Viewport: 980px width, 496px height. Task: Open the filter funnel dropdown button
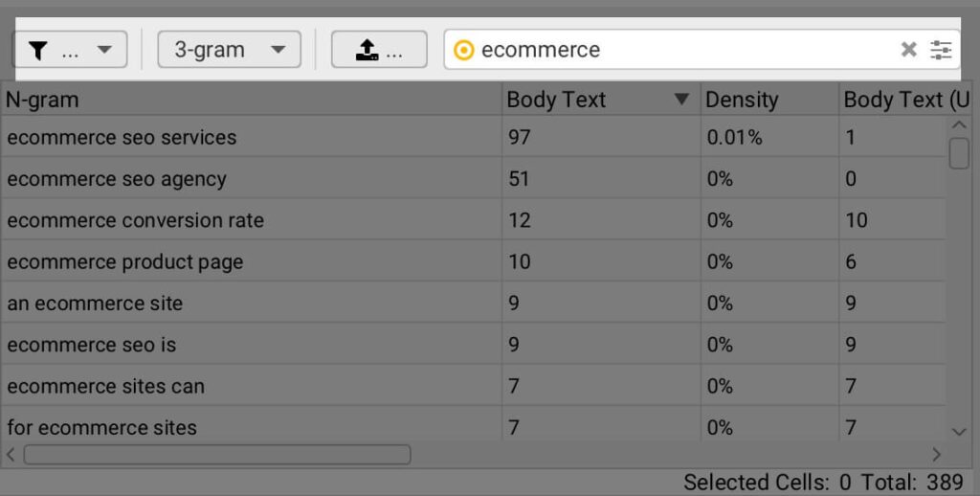pyautogui.click(x=69, y=50)
